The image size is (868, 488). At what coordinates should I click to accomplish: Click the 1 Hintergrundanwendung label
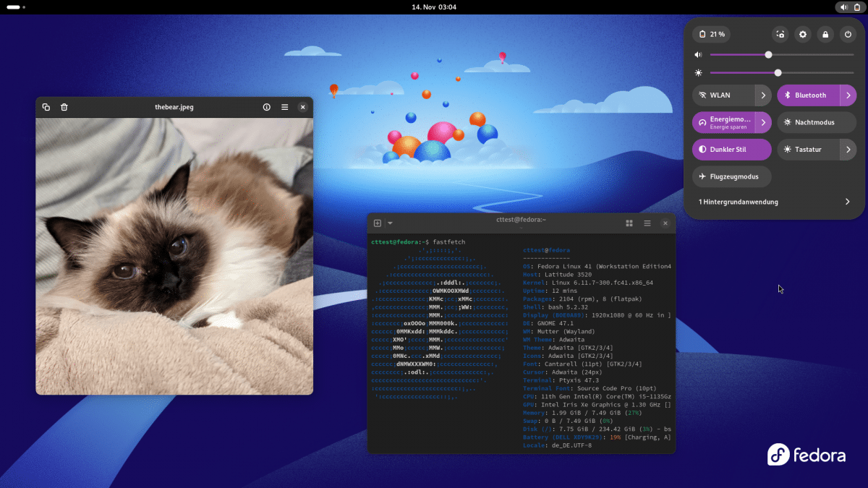[739, 202]
